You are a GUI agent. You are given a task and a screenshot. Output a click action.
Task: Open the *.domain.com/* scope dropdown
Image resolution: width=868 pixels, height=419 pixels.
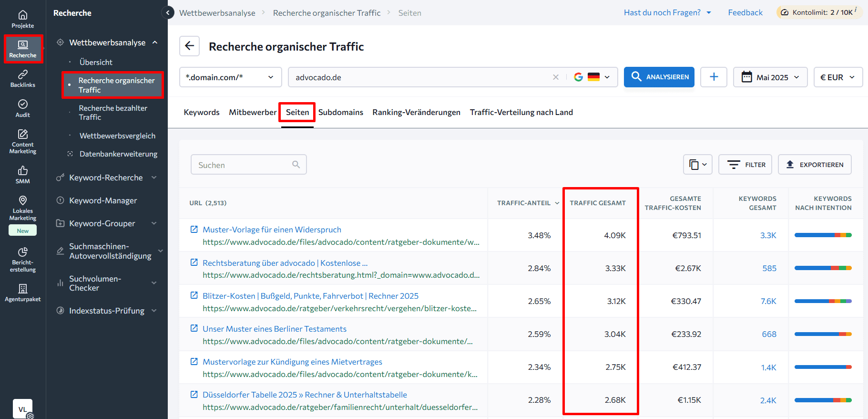click(x=230, y=77)
